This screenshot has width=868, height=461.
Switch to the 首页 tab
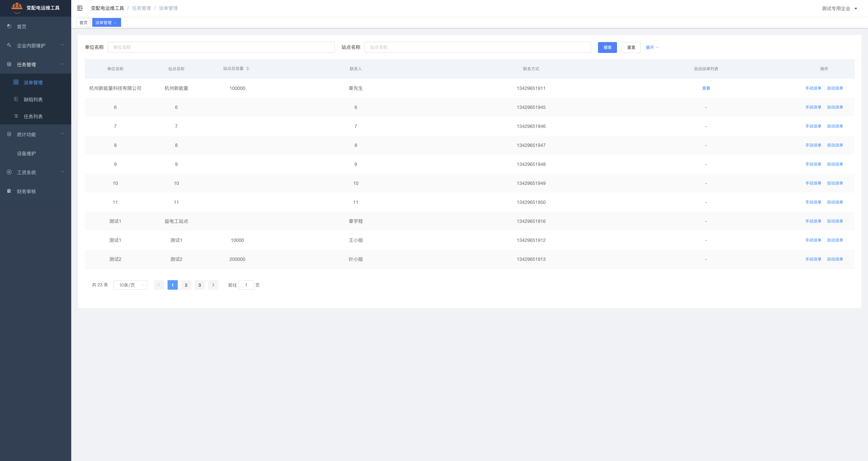tap(83, 23)
